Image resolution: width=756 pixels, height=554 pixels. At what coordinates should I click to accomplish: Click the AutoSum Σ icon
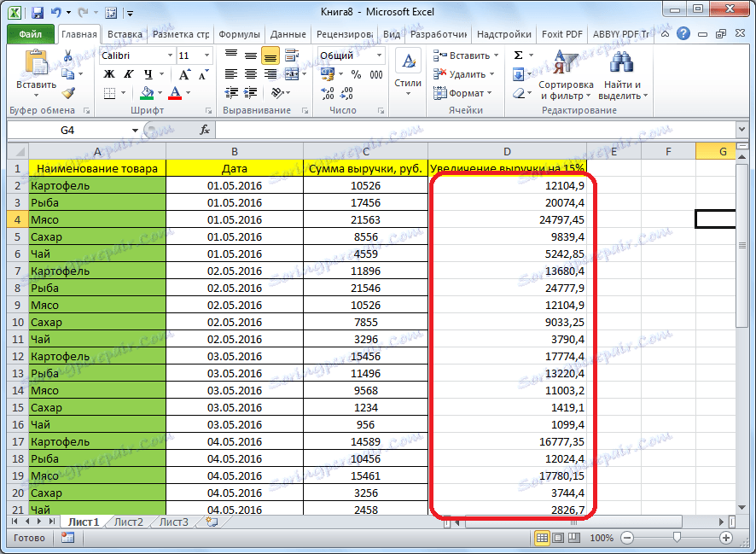(x=518, y=55)
